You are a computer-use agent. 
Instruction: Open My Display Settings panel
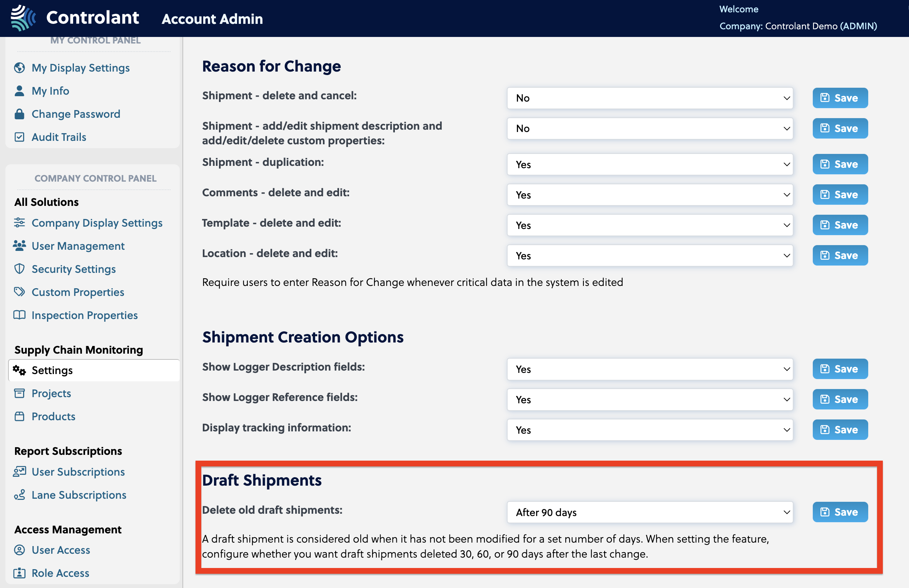(x=81, y=68)
